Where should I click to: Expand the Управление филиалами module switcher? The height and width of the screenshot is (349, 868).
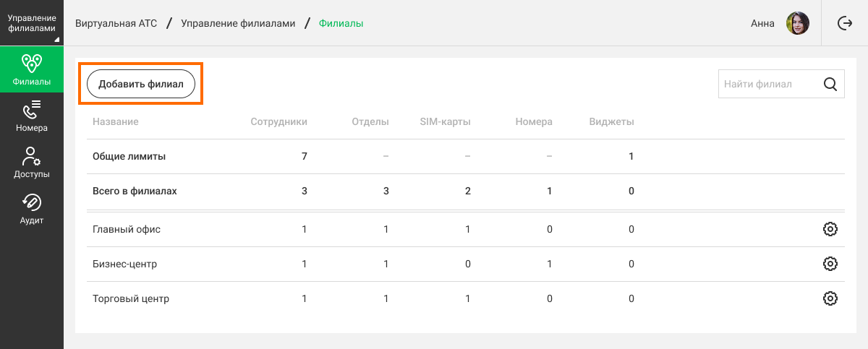point(32,23)
